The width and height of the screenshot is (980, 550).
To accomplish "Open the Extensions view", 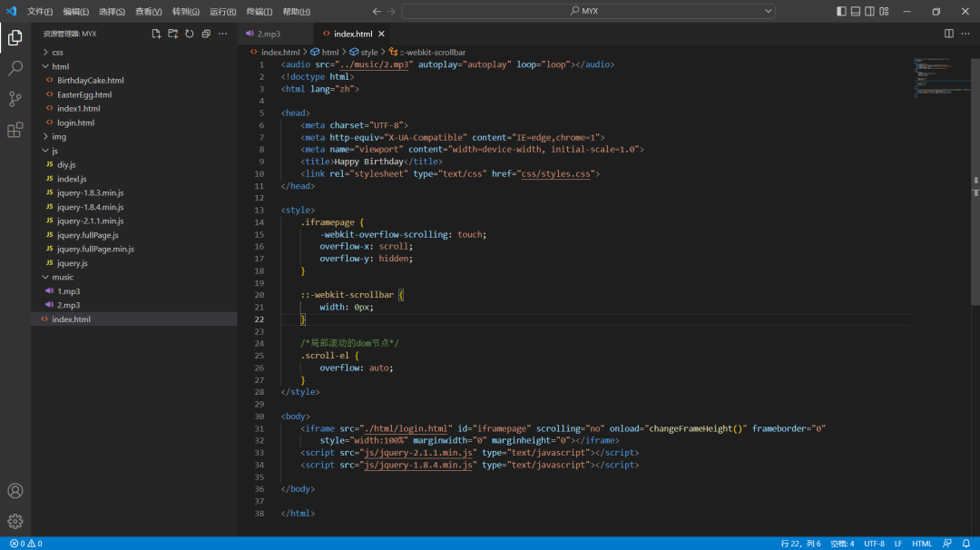I will coord(15,130).
